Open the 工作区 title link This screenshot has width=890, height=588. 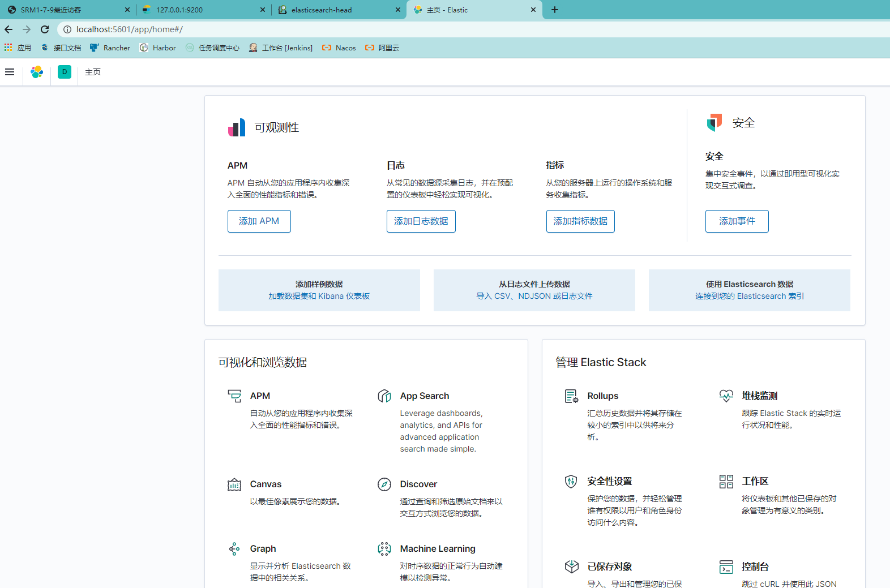755,482
